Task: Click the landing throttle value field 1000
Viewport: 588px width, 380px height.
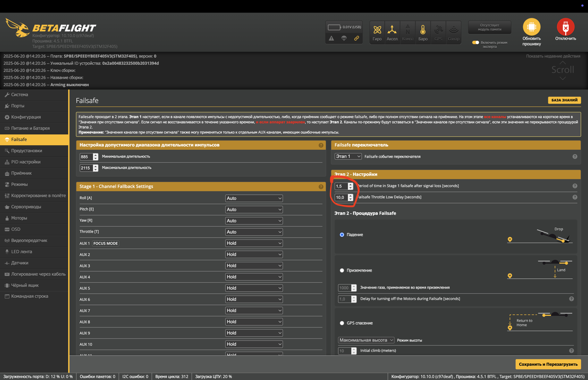Action: tap(347, 288)
